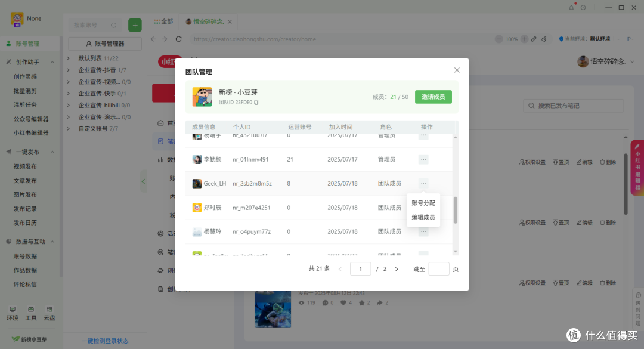Screen dimensions: 644x349
Task: Open the history clock icon in title bar
Action: pos(583,7)
